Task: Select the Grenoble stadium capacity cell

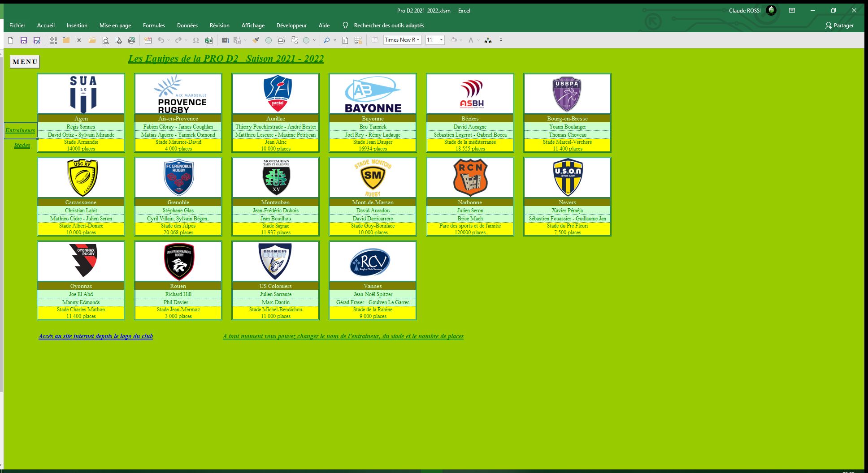Action: 178,232
